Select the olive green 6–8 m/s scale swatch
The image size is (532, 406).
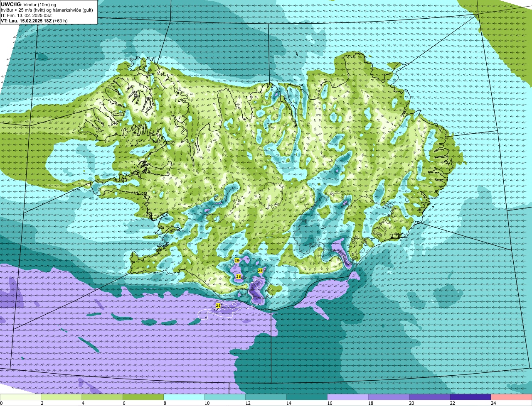click(x=143, y=397)
